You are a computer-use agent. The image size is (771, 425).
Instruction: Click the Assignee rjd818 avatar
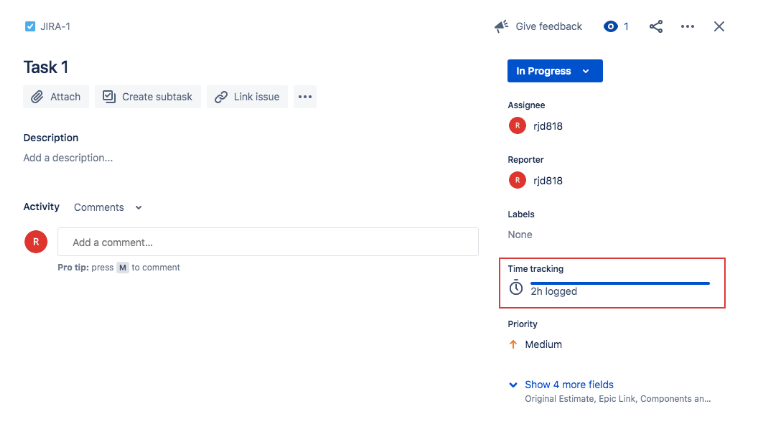(517, 126)
